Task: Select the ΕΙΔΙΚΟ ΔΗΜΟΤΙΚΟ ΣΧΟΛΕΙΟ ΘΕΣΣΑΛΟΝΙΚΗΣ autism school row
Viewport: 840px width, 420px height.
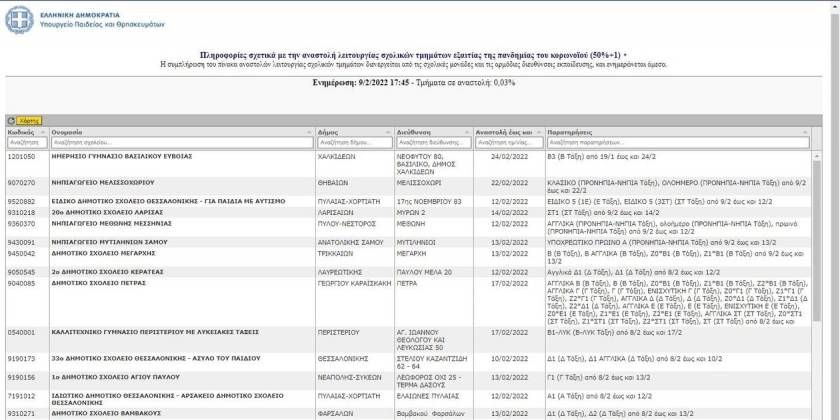Action: click(x=408, y=201)
